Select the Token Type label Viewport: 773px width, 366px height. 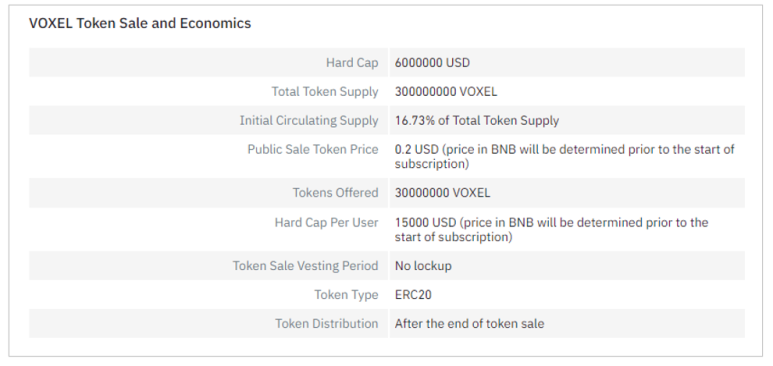(347, 295)
